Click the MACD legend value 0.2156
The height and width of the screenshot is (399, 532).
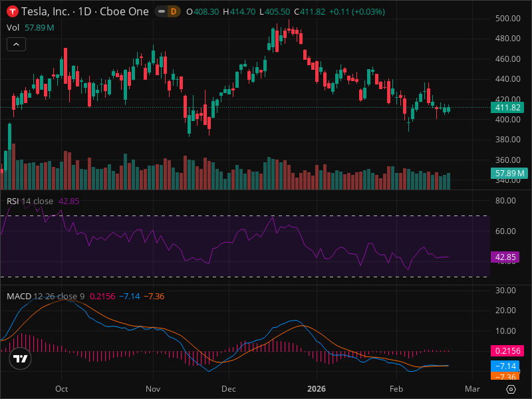pos(102,296)
